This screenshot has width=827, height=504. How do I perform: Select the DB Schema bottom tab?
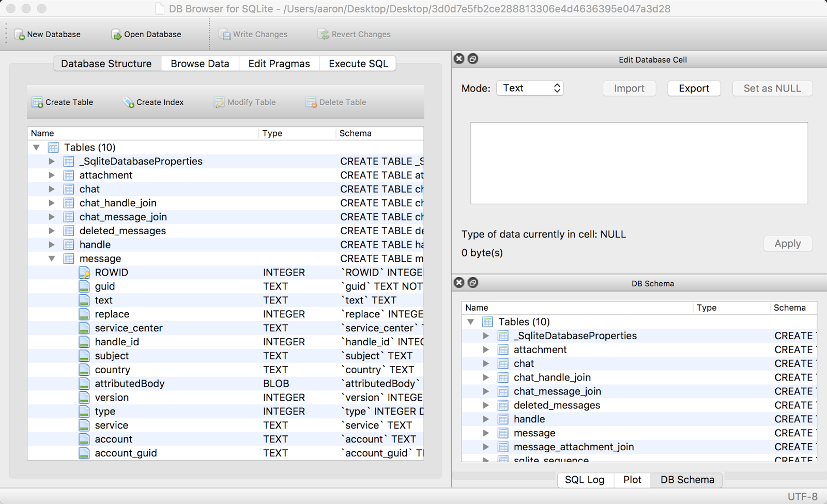pyautogui.click(x=687, y=480)
